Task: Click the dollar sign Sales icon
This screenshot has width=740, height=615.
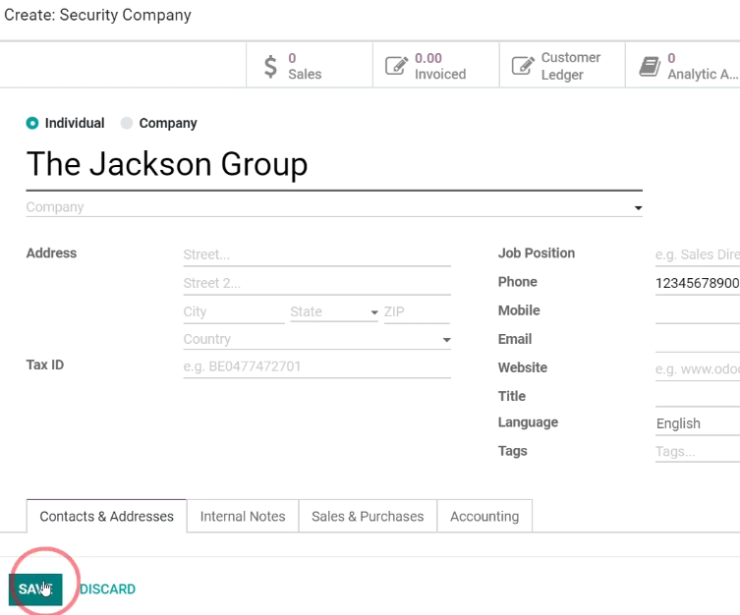Action: click(x=270, y=66)
